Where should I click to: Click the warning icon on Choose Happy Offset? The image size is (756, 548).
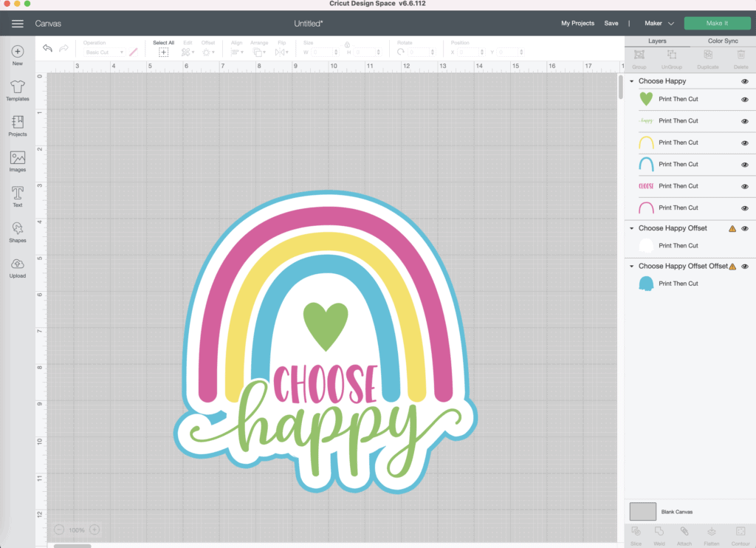coord(732,229)
